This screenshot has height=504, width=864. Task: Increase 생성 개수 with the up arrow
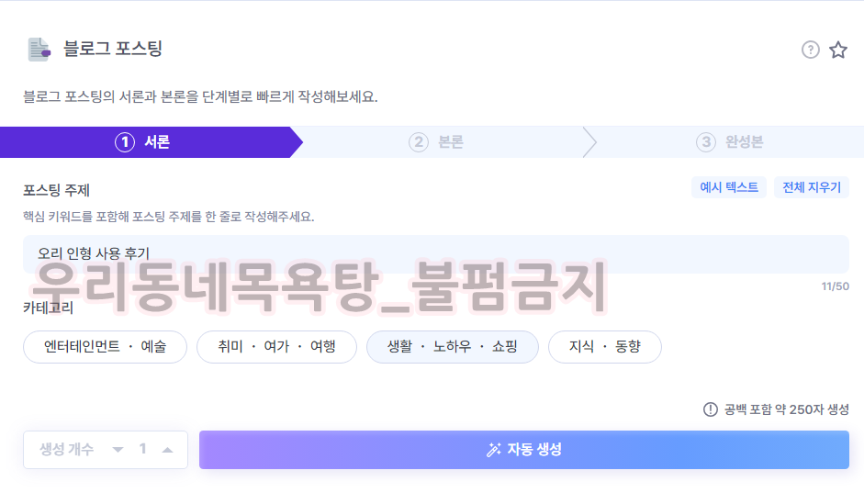167,450
